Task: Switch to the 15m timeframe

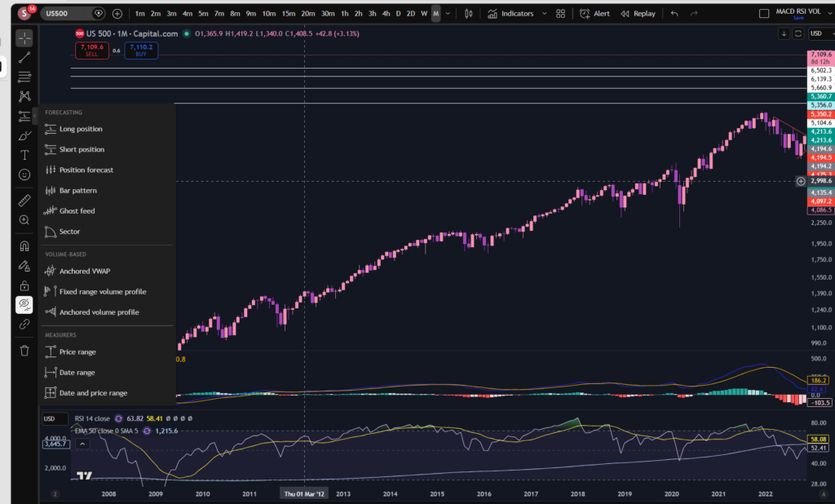Action: click(289, 13)
